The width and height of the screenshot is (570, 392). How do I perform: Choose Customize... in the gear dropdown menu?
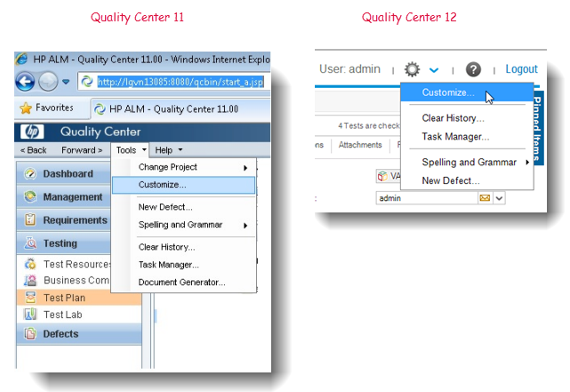(x=467, y=92)
